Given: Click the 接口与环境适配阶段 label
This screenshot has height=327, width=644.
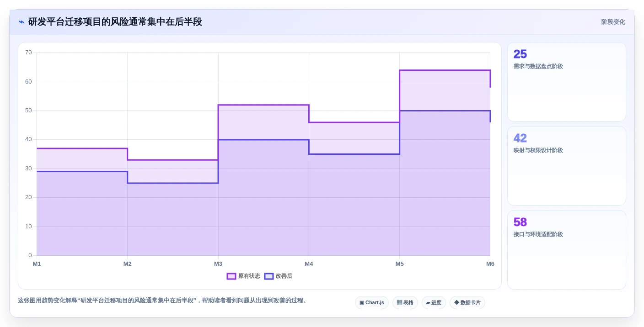Looking at the screenshot, I should (538, 234).
